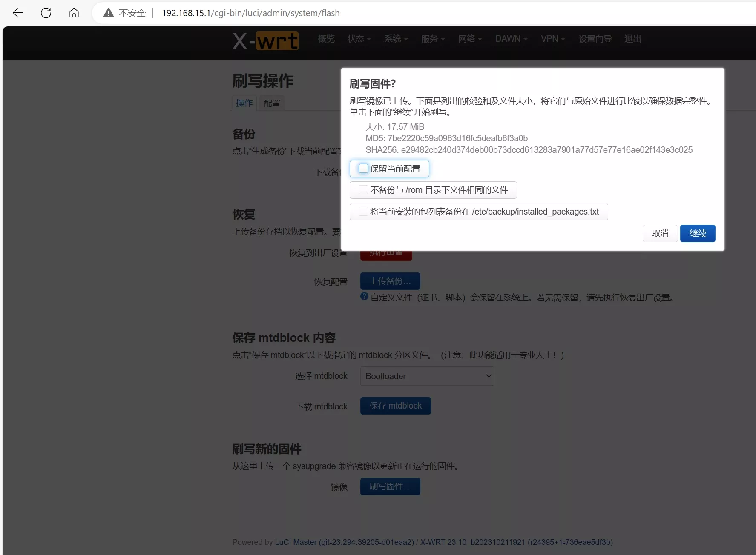Expand the 网络 menu dropdown
This screenshot has height=555, width=756.
point(470,39)
